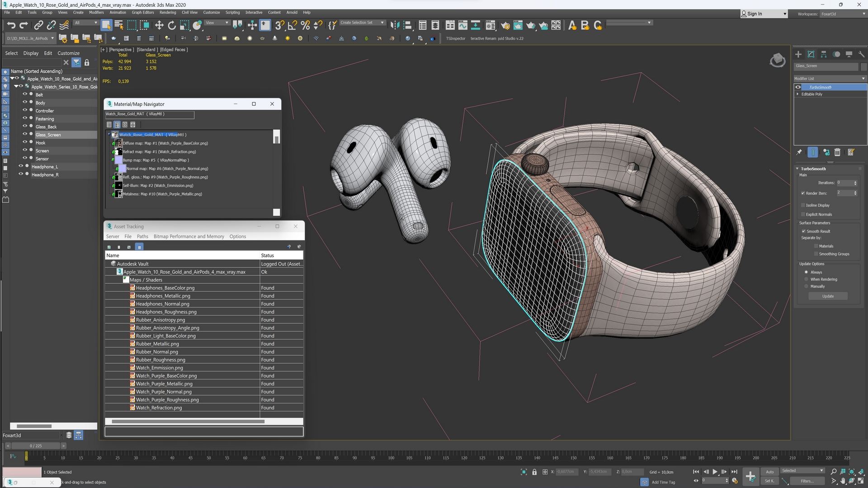
Task: Click the Auto key button
Action: [x=769, y=472]
